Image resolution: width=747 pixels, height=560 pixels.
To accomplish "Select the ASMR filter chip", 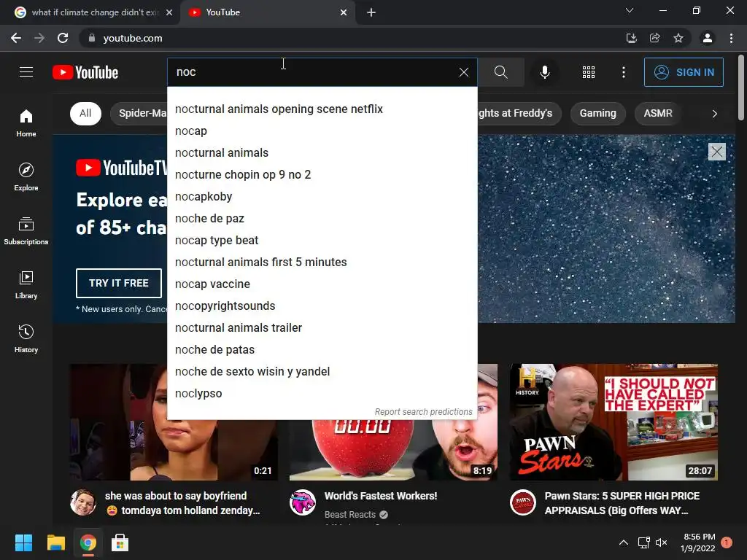I will (x=658, y=113).
